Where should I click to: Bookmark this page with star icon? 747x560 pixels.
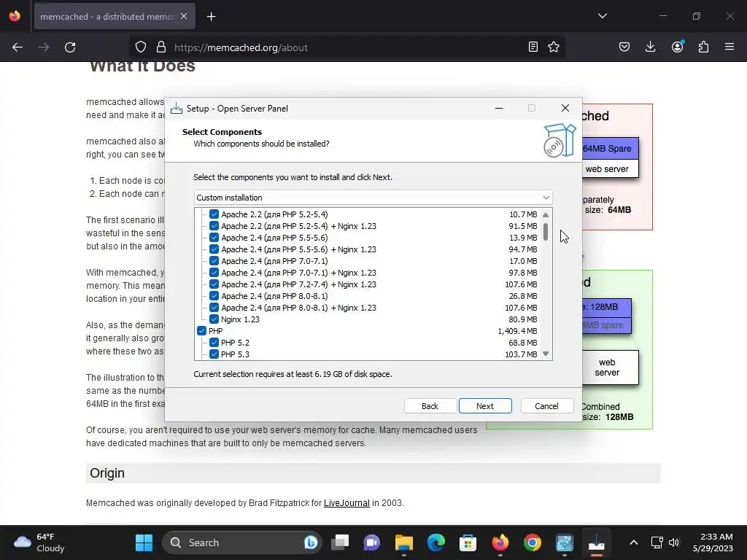pyautogui.click(x=554, y=47)
